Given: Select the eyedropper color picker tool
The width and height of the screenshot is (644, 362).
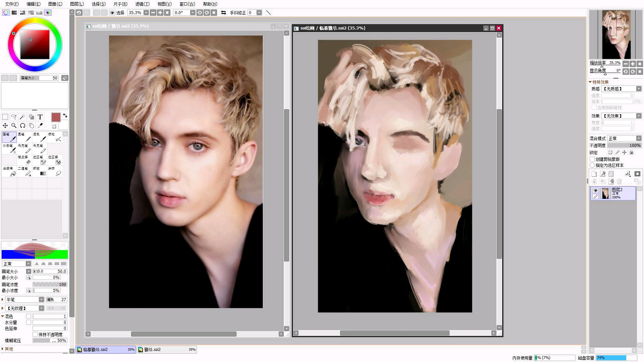Looking at the screenshot, I should 40,125.
